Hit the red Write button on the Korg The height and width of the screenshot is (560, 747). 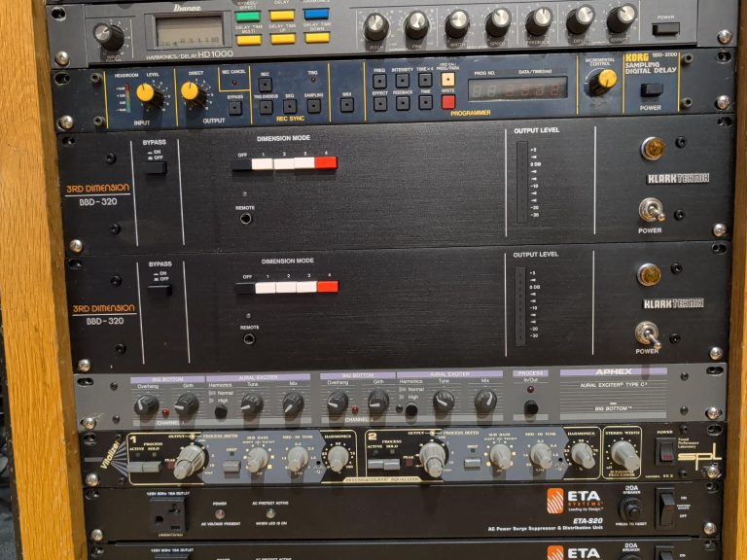(x=448, y=102)
